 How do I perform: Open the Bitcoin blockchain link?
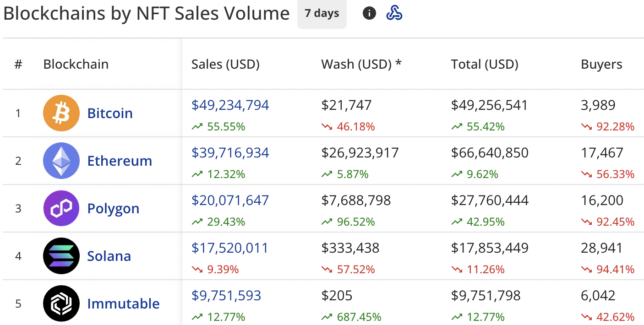(110, 113)
